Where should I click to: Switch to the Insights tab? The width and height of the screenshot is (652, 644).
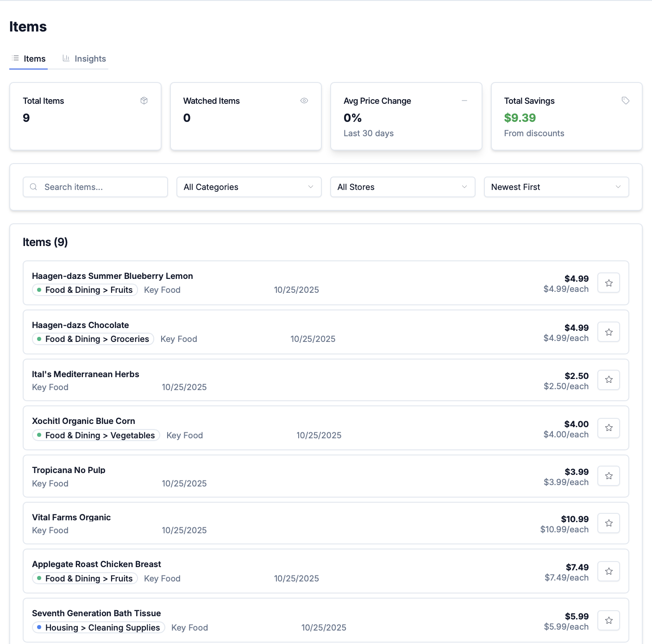click(x=90, y=59)
